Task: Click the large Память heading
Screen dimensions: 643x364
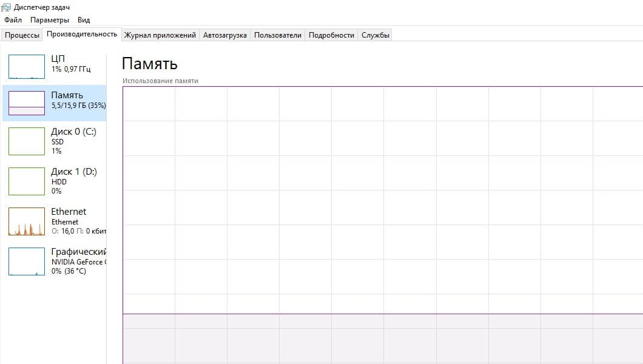Action: coord(149,64)
